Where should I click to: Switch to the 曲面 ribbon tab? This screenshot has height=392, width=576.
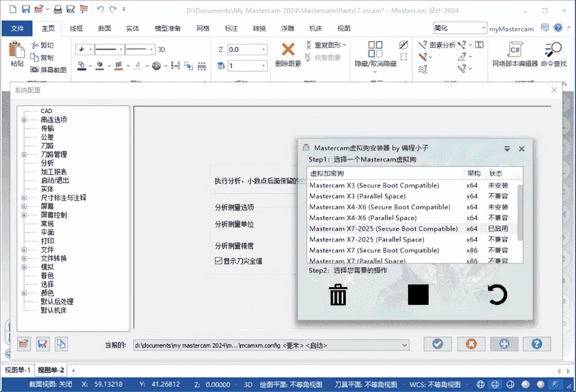[x=104, y=28]
